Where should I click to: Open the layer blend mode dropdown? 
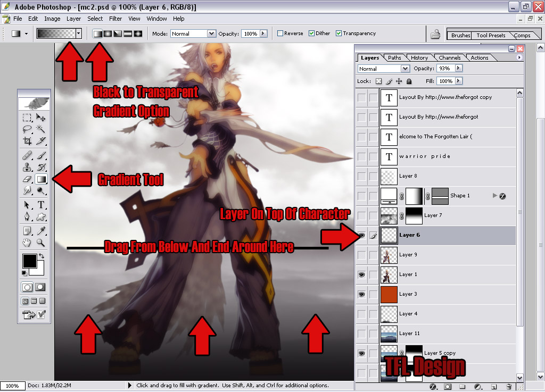(x=405, y=69)
